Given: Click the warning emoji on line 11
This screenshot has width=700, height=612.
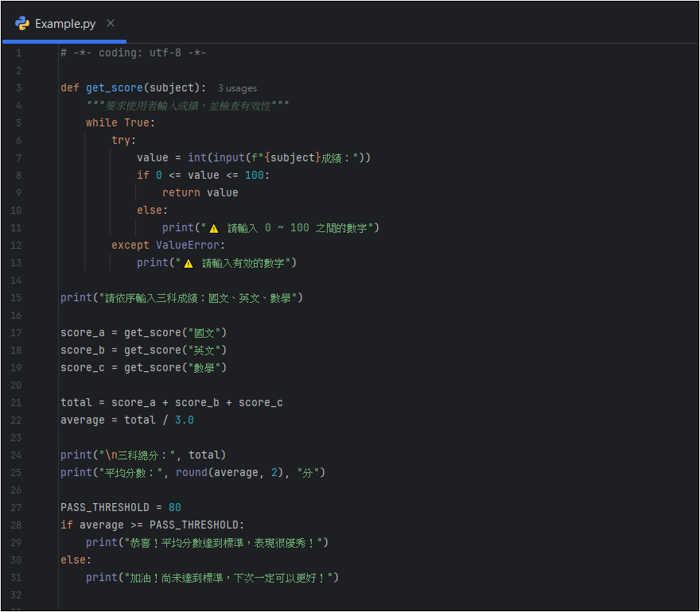Looking at the screenshot, I should 213,228.
